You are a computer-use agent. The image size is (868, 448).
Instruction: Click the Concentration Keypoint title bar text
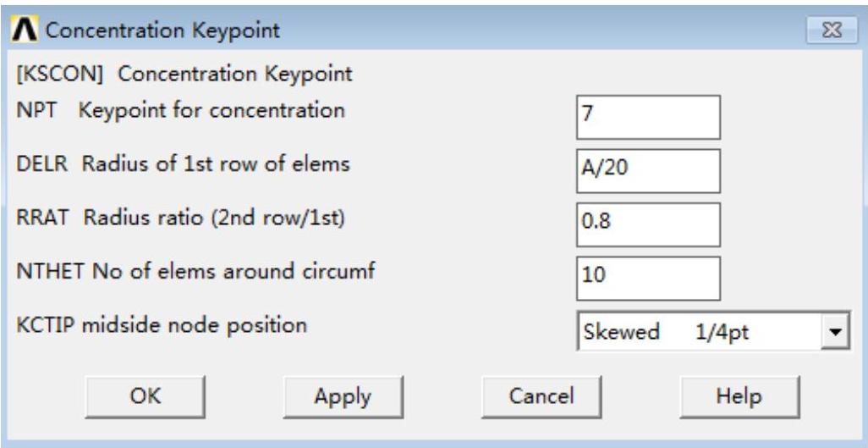[161, 33]
